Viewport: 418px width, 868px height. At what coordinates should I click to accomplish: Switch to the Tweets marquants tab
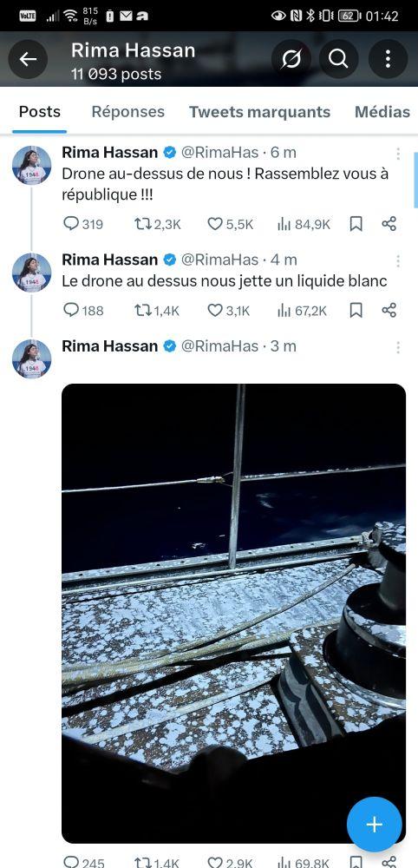260,112
